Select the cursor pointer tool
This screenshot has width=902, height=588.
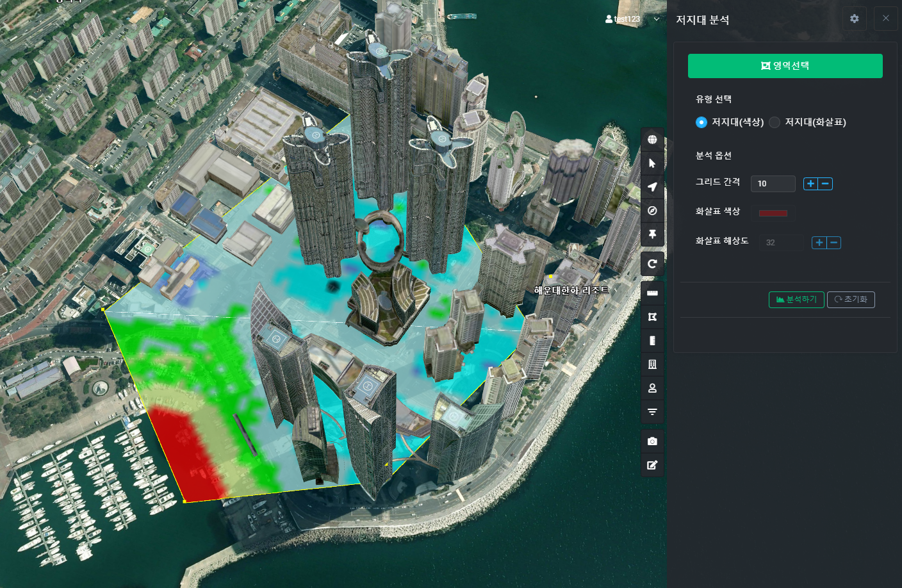pos(652,163)
